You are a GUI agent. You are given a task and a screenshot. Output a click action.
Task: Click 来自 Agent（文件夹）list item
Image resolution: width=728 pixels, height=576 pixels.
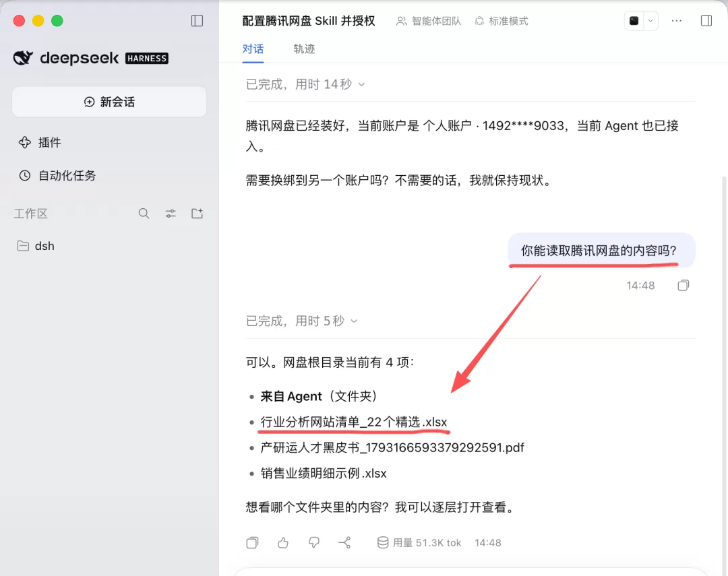pyautogui.click(x=319, y=396)
